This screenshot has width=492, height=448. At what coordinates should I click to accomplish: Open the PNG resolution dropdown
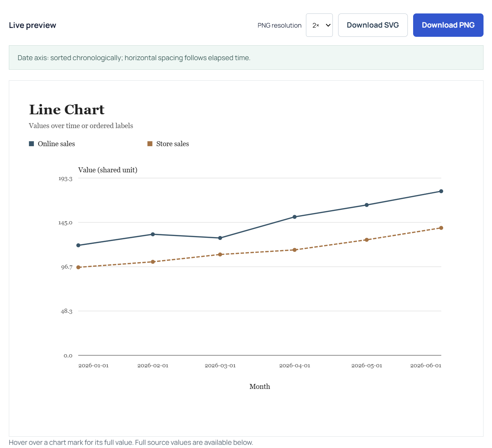pyautogui.click(x=319, y=25)
